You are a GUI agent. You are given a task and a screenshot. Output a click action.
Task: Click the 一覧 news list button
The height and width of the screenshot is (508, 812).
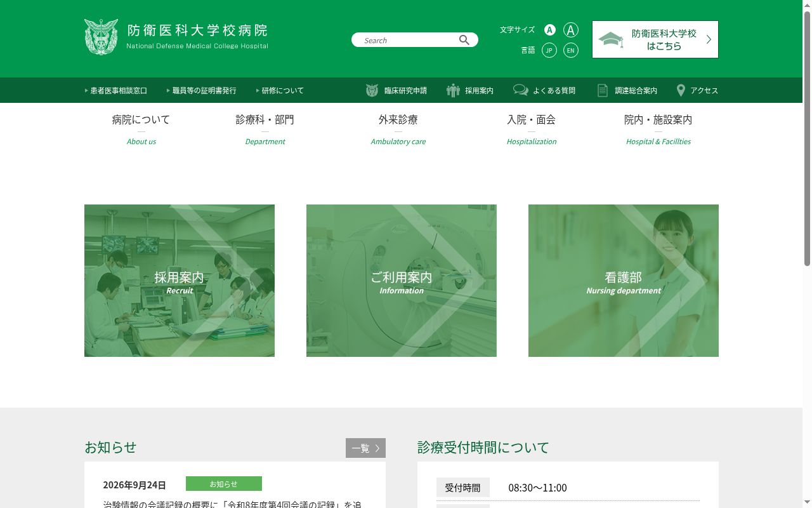coord(365,448)
